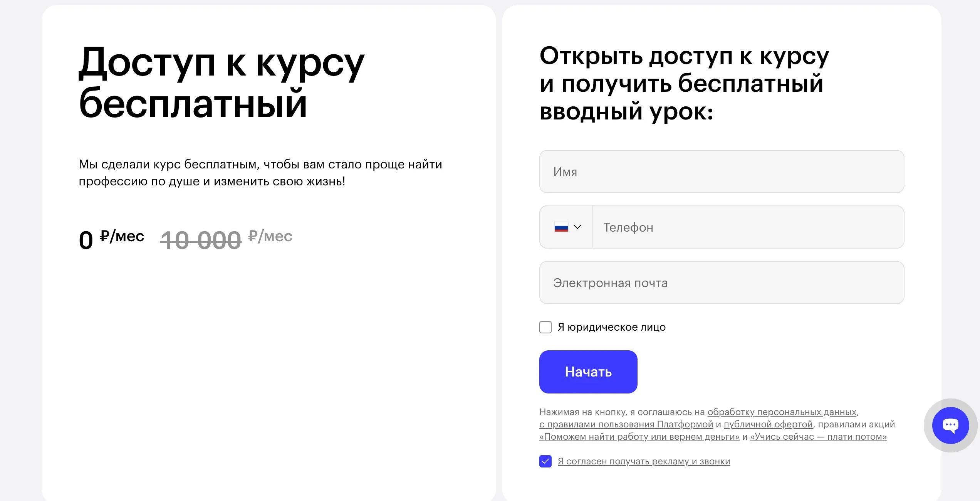Click the "Телефон" input field

[x=747, y=227]
